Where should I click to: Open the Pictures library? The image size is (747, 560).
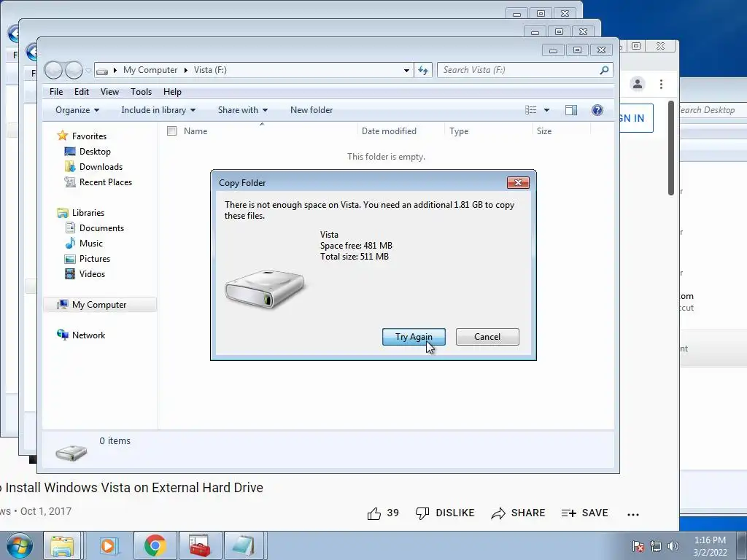(88, 259)
